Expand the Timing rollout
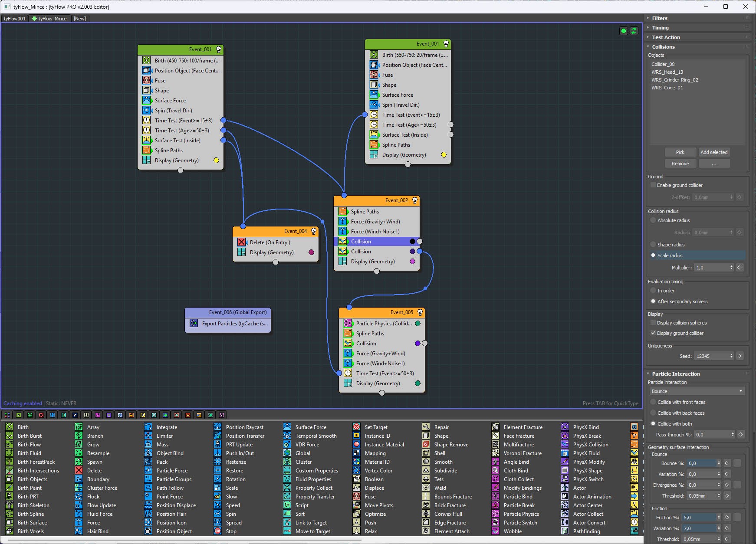Image resolution: width=756 pixels, height=544 pixels. pyautogui.click(x=660, y=28)
